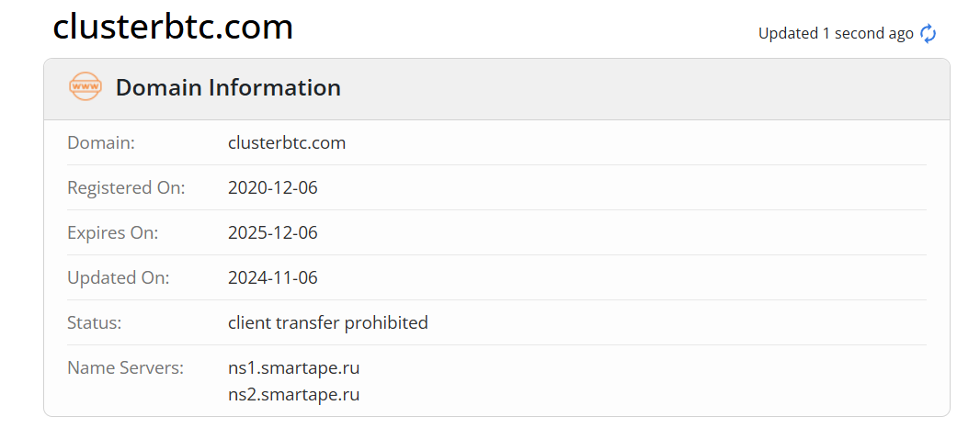Screen dimensions: 980x428
Task: Click the large clusterbtc.com page title
Action: (173, 27)
